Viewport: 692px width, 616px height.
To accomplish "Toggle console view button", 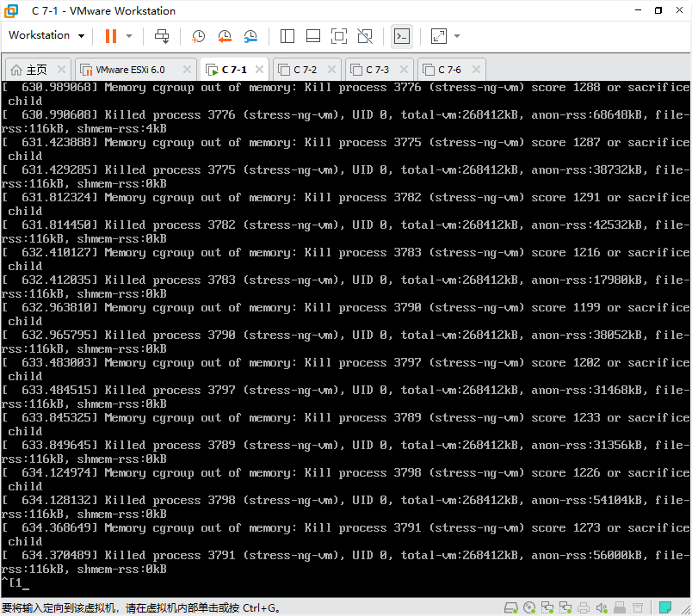I will tap(401, 36).
